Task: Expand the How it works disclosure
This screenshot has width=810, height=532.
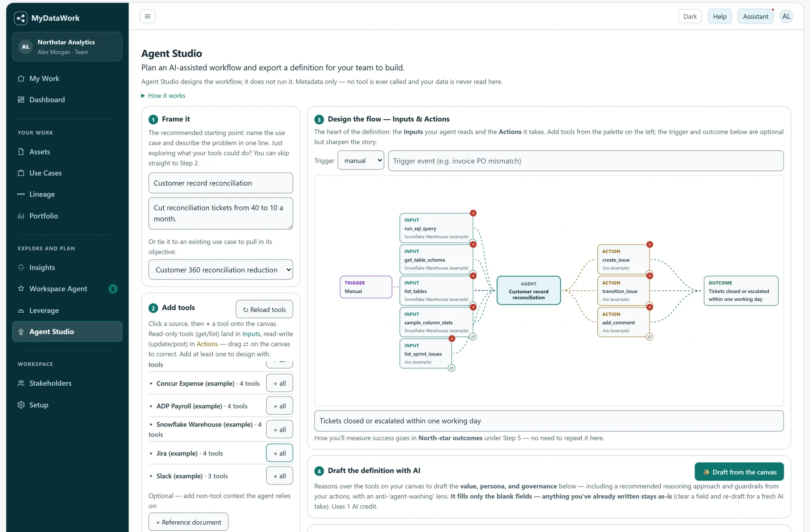Action: [163, 96]
